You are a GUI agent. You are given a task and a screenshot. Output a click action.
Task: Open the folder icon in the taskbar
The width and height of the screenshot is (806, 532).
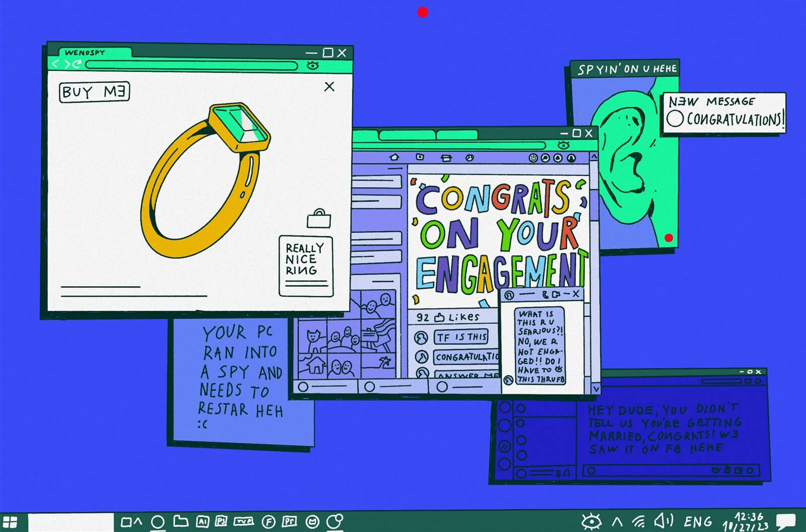181,521
